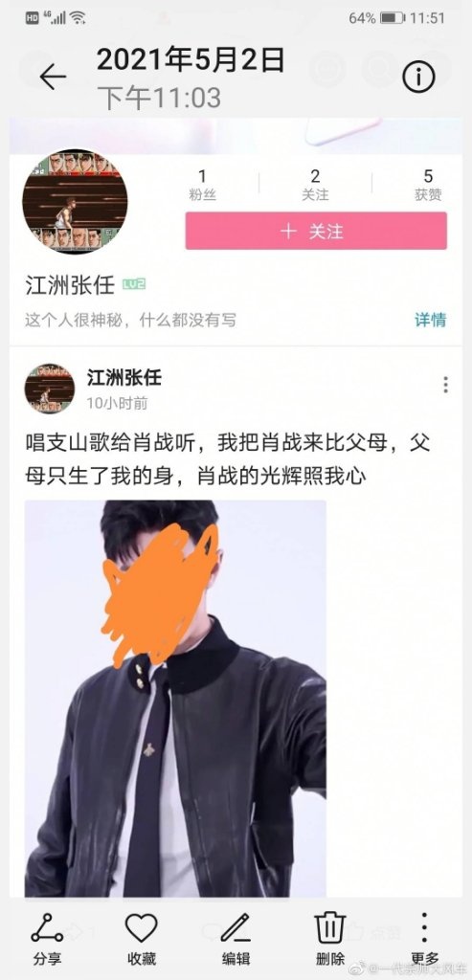Tap the small post author avatar
The image size is (472, 980).
(x=50, y=389)
